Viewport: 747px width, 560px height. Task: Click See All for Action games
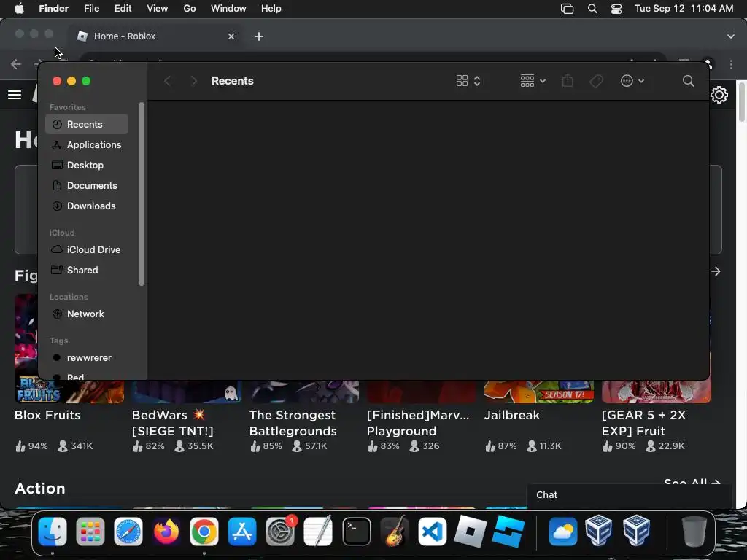[692, 483]
